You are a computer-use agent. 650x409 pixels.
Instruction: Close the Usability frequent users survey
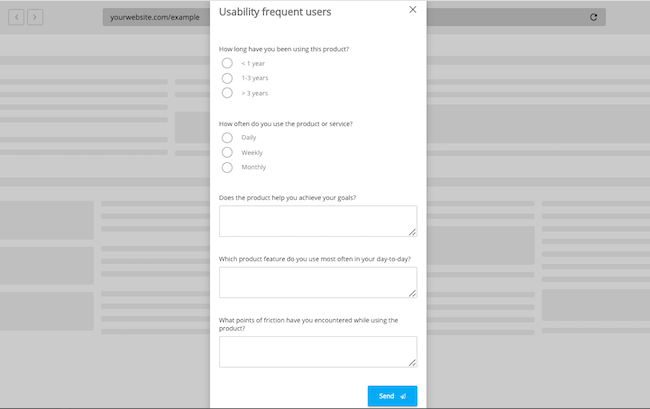412,10
